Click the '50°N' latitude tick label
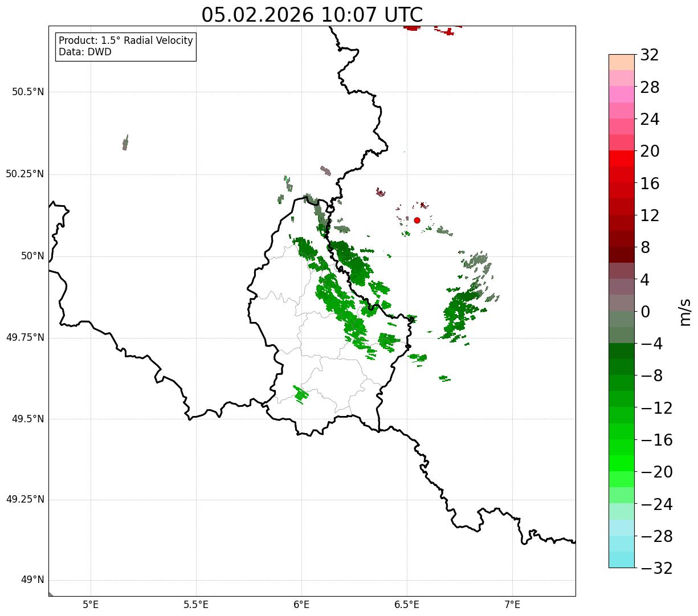The width and height of the screenshot is (698, 616). coord(32,256)
